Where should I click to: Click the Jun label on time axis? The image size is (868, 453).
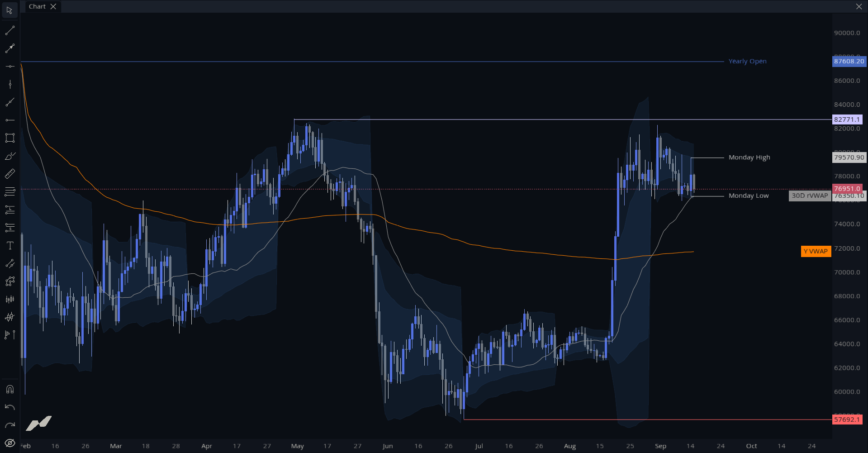point(388,446)
